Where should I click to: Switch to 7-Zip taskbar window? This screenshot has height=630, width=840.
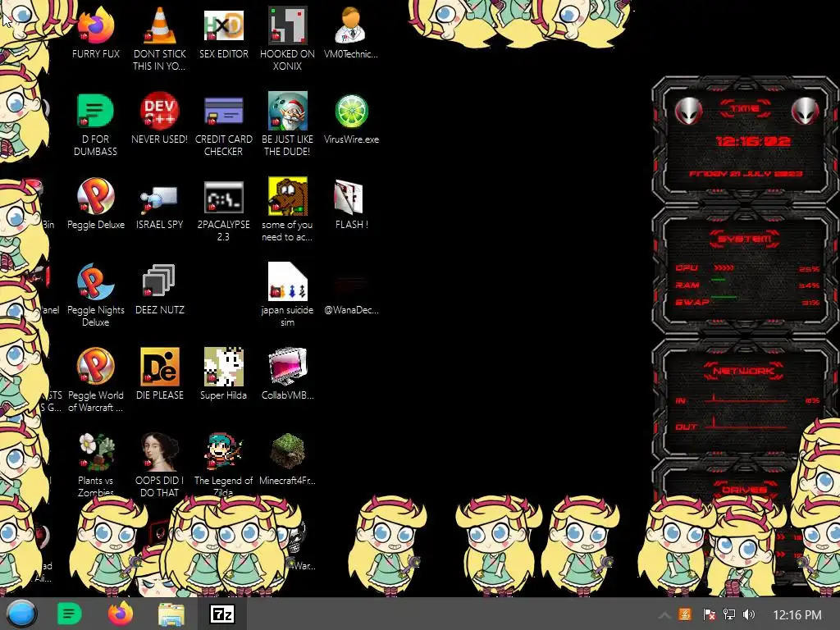pyautogui.click(x=222, y=614)
